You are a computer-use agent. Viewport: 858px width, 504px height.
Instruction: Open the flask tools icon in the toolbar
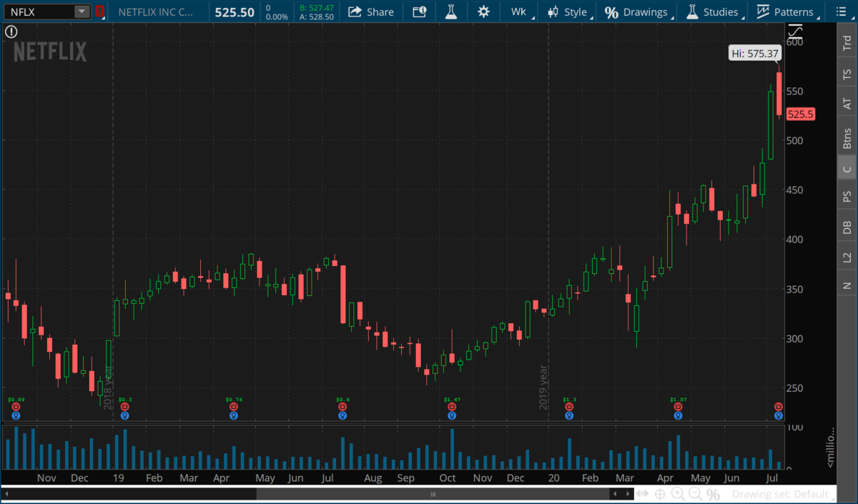coord(450,11)
